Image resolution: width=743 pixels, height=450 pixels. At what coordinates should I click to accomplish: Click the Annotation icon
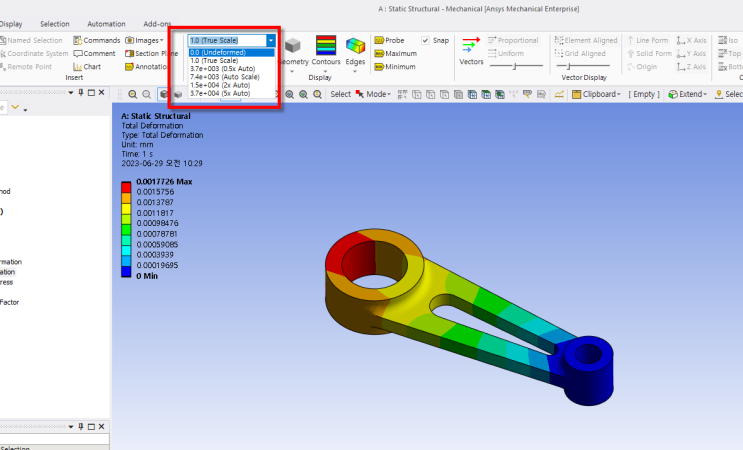coord(129,67)
